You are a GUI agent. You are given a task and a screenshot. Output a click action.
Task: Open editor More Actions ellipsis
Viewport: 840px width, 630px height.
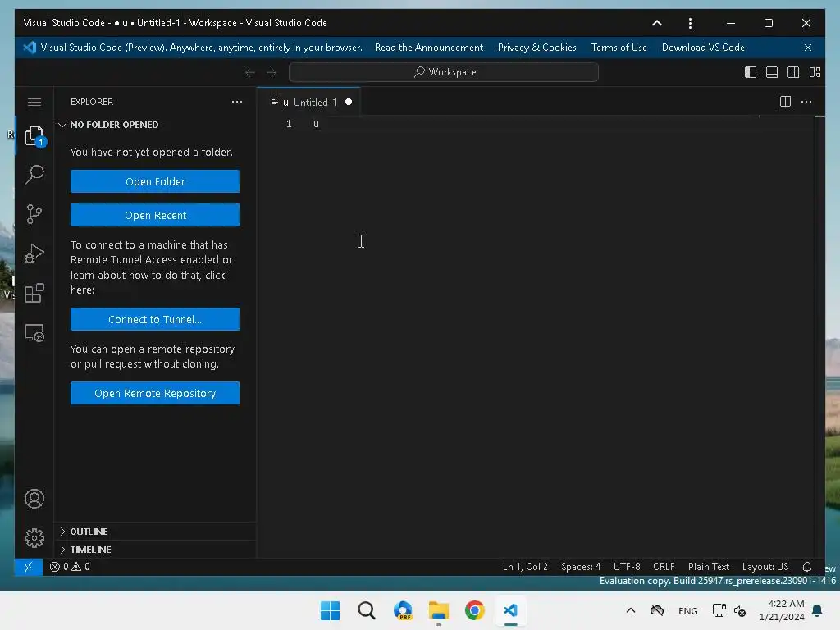[806, 102]
